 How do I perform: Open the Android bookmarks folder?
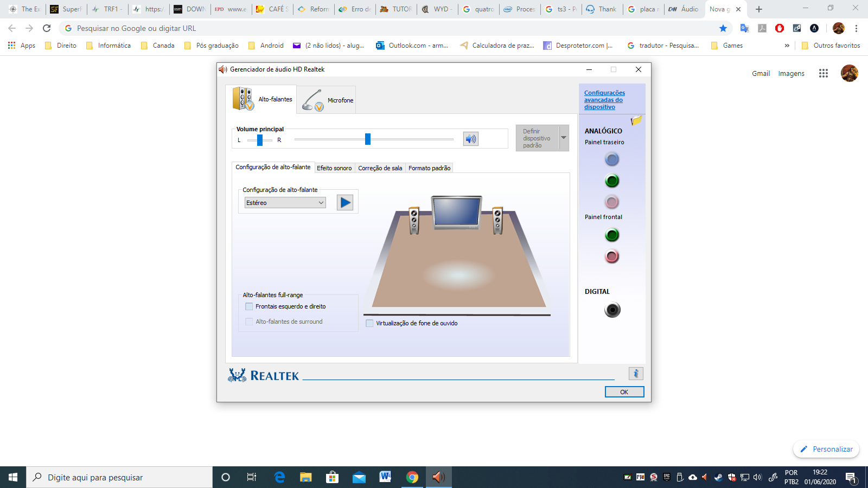266,46
